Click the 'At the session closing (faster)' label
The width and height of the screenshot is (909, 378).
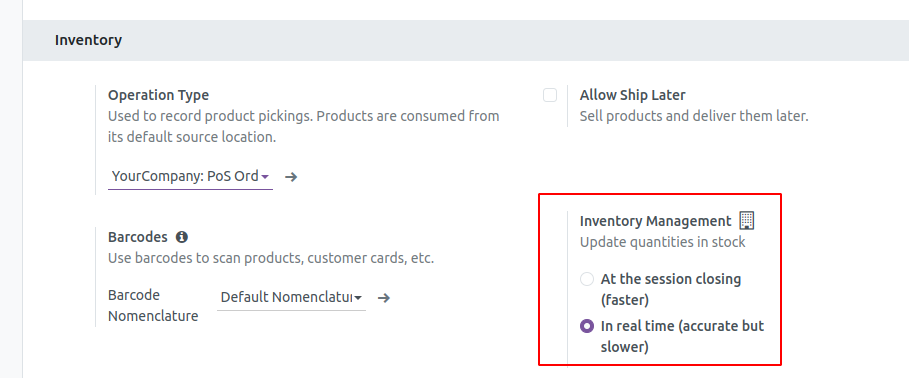coord(671,289)
